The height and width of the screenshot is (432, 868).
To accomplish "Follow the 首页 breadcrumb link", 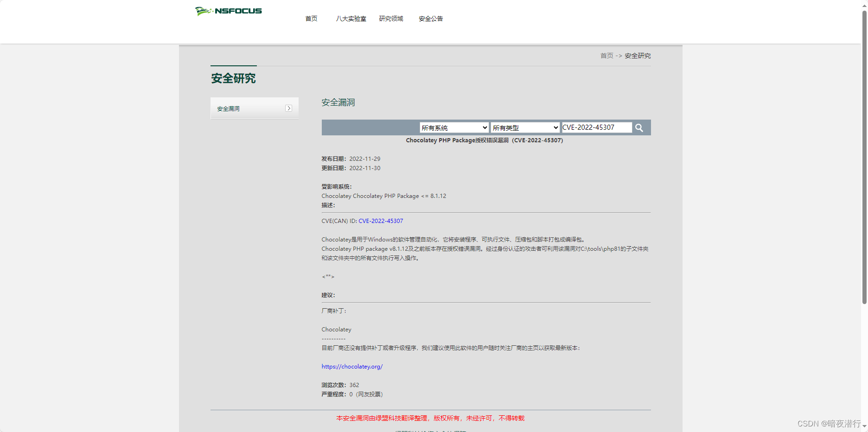I will pos(606,56).
